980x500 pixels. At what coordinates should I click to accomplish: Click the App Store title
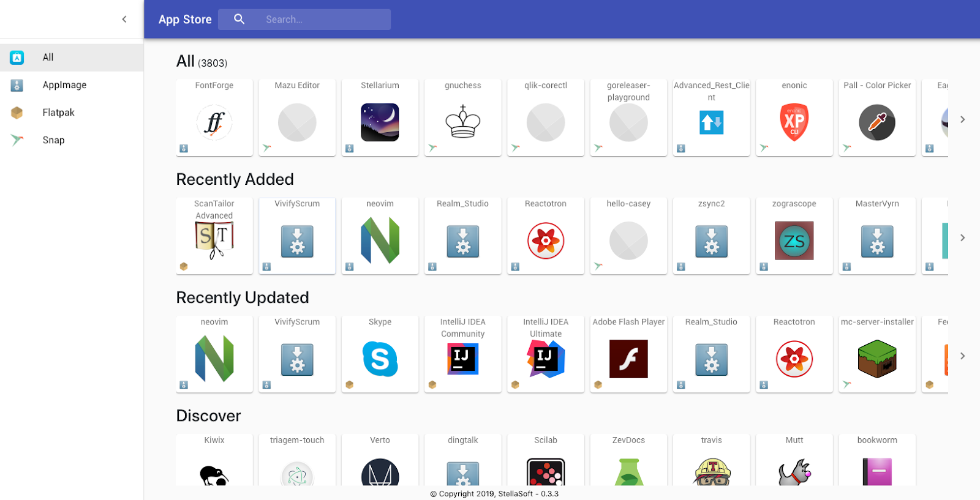click(185, 20)
